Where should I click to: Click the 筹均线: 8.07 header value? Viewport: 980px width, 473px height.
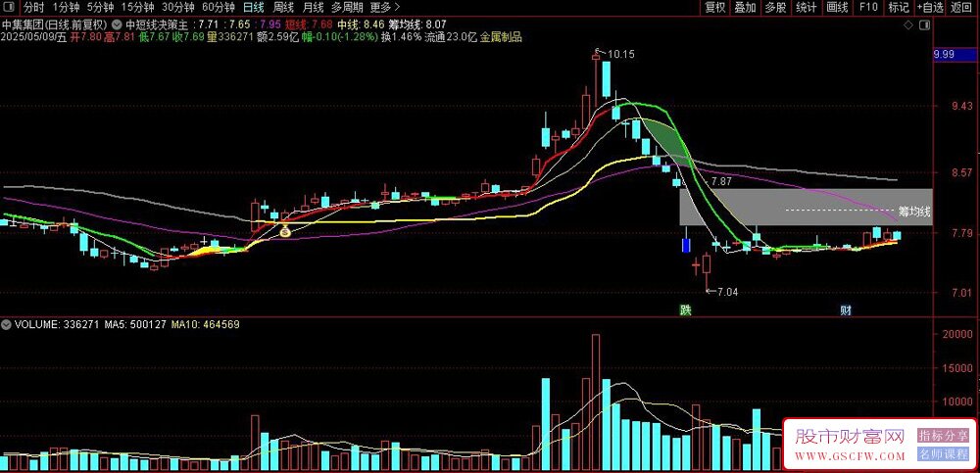(418, 24)
